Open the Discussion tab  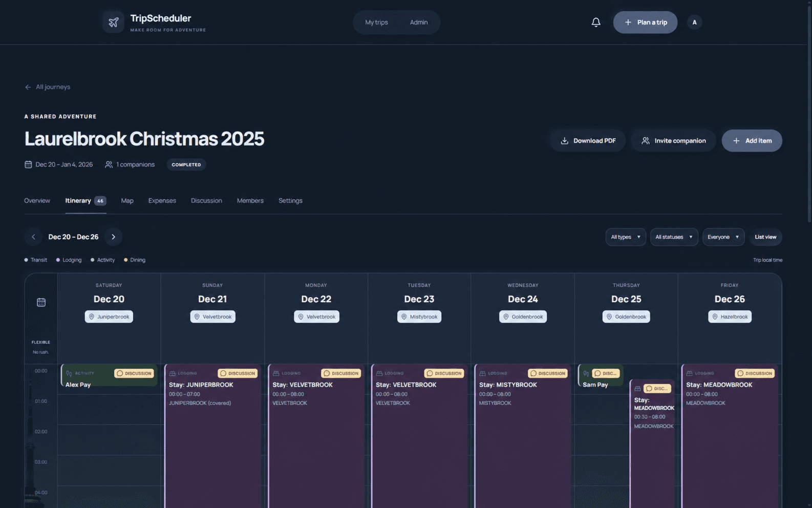tap(206, 201)
